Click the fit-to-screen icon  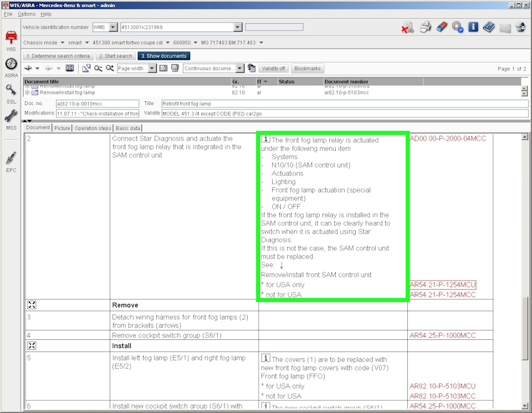(70, 68)
